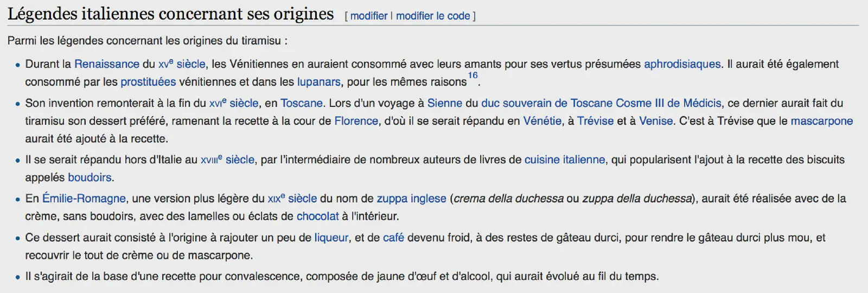Open the 'cuisine italienne' link
Viewport: 868px width, 293px height.
click(564, 160)
